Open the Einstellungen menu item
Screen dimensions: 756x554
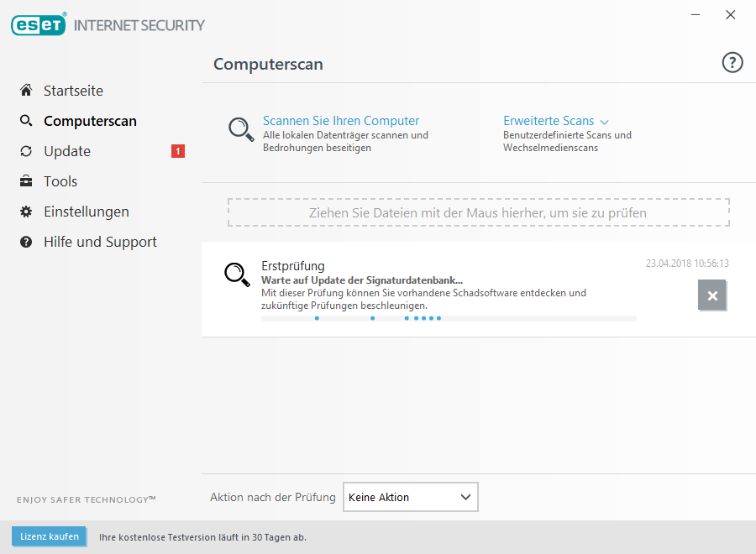86,212
